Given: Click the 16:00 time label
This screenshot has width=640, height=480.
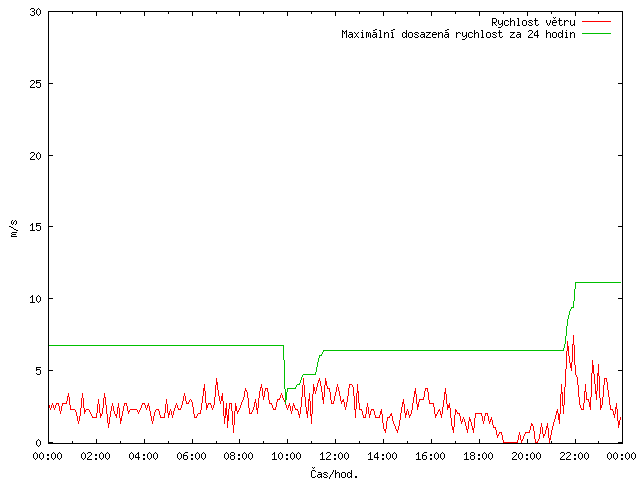Looking at the screenshot, I should click(430, 456).
